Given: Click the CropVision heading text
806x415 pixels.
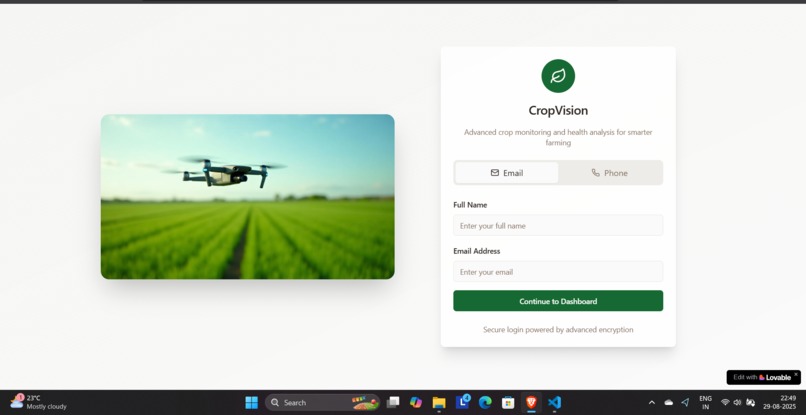Looking at the screenshot, I should coord(558,111).
